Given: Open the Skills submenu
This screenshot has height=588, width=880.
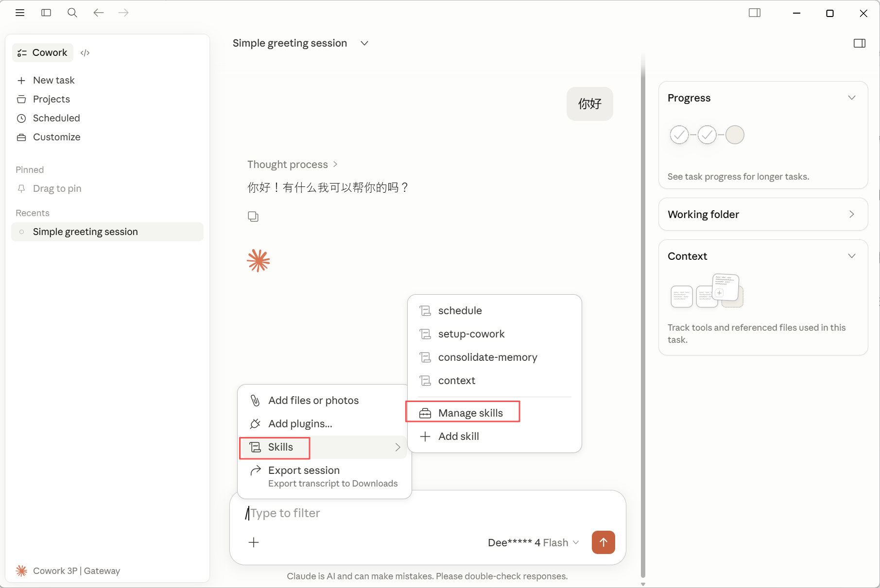Looking at the screenshot, I should pos(325,447).
